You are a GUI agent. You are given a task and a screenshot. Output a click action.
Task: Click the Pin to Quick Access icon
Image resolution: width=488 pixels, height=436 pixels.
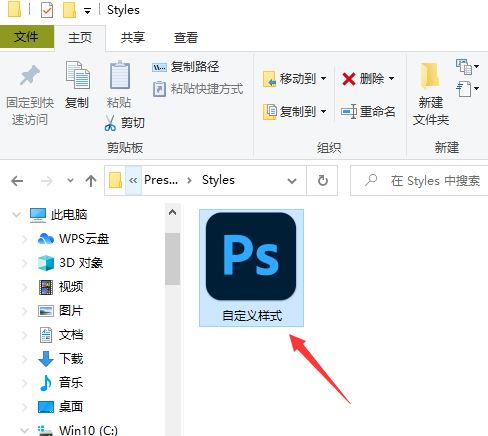[30, 75]
